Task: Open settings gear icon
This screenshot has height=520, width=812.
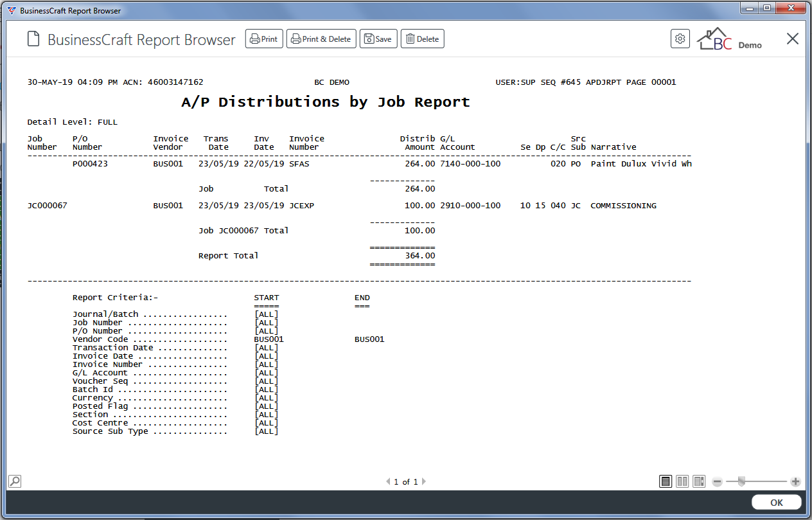Action: point(680,39)
